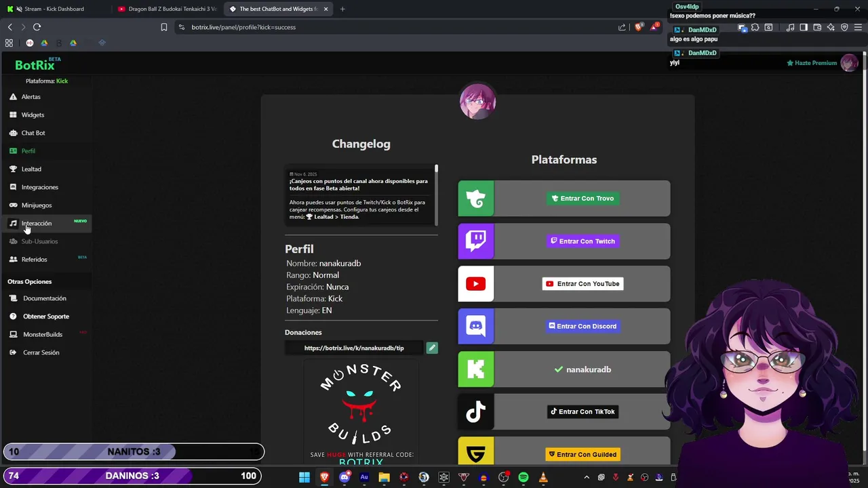This screenshot has width=868, height=488.
Task: Click the YouTube platform icon
Action: (476, 284)
